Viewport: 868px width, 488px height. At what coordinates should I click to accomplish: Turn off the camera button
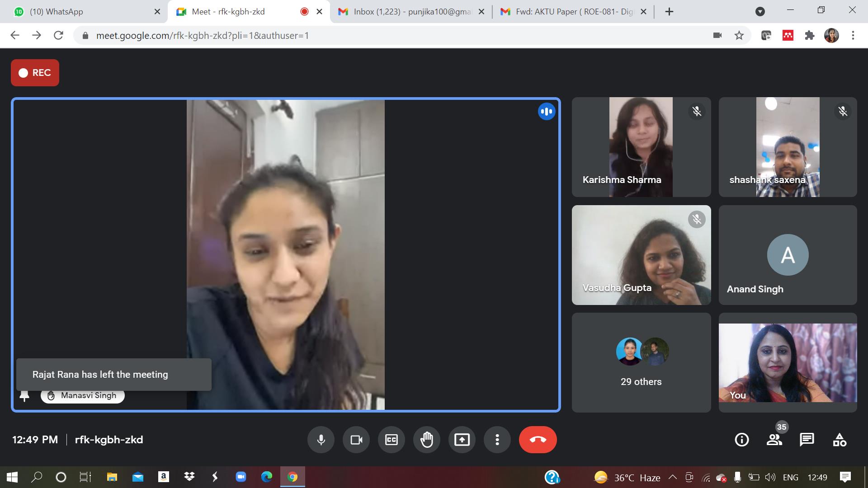coord(356,440)
